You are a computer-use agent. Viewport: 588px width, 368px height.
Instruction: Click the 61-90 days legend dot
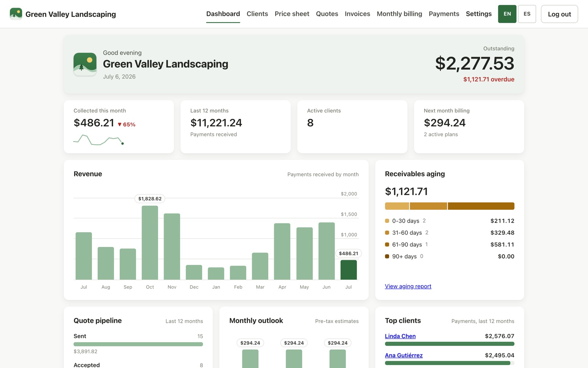(387, 244)
